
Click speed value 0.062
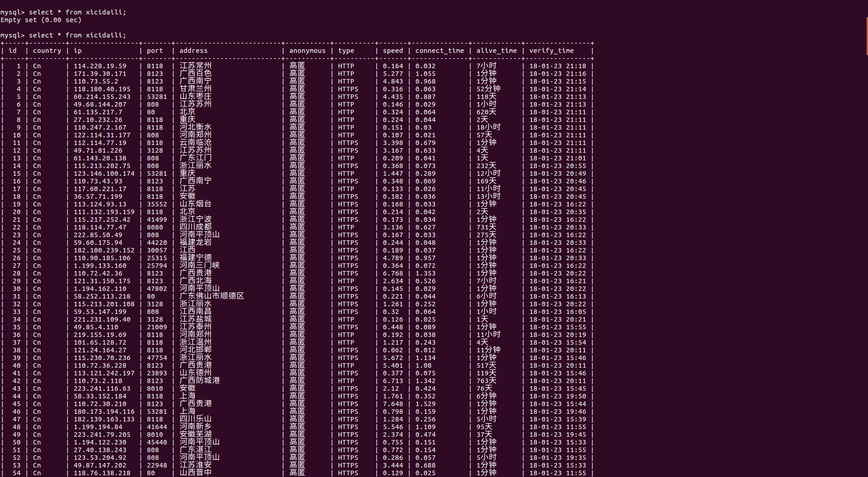click(393, 350)
